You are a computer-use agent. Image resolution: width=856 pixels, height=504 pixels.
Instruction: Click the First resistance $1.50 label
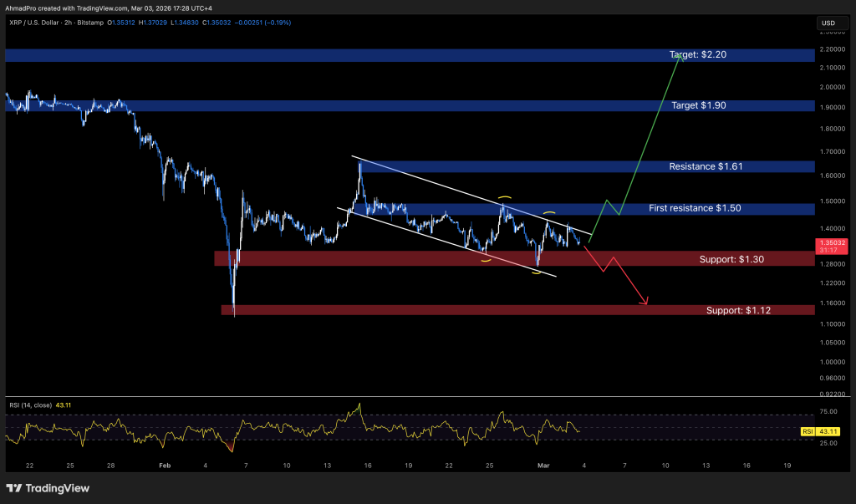(x=696, y=208)
